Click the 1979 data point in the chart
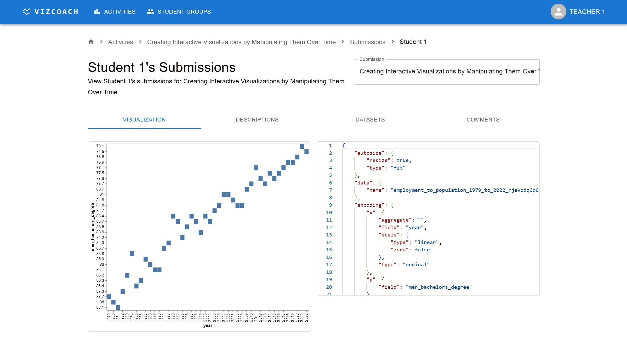 [109, 297]
